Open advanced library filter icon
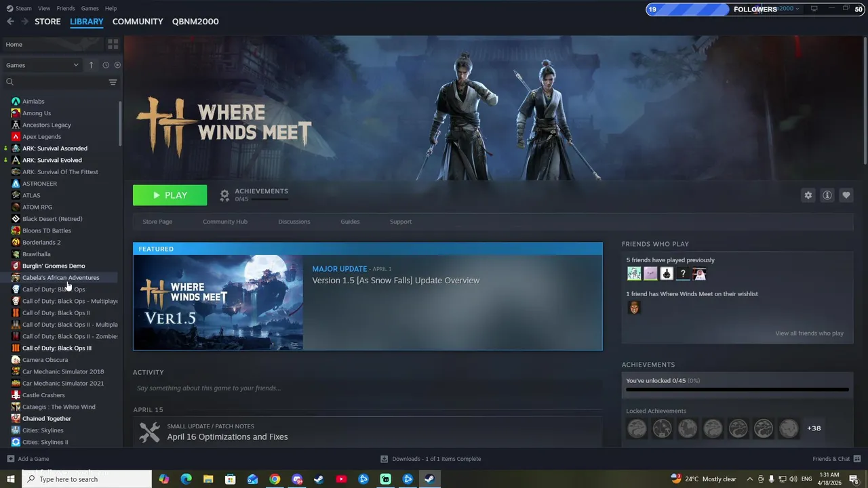Image resolution: width=868 pixels, height=488 pixels. (113, 82)
